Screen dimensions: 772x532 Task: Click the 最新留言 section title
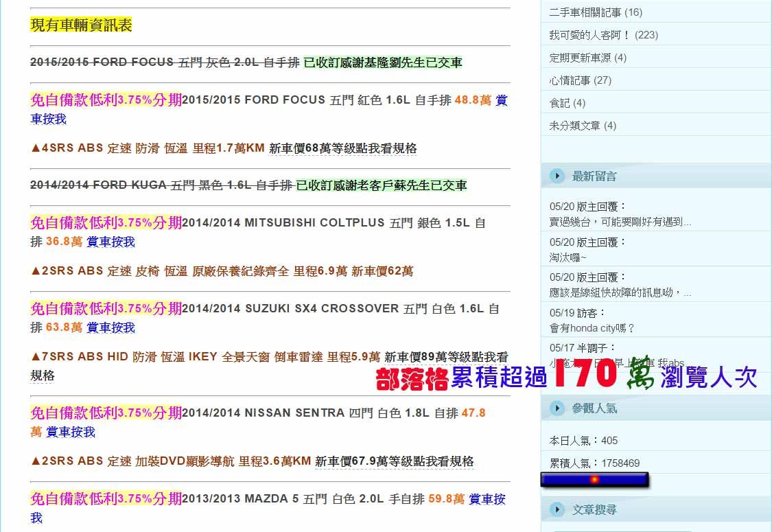click(594, 176)
